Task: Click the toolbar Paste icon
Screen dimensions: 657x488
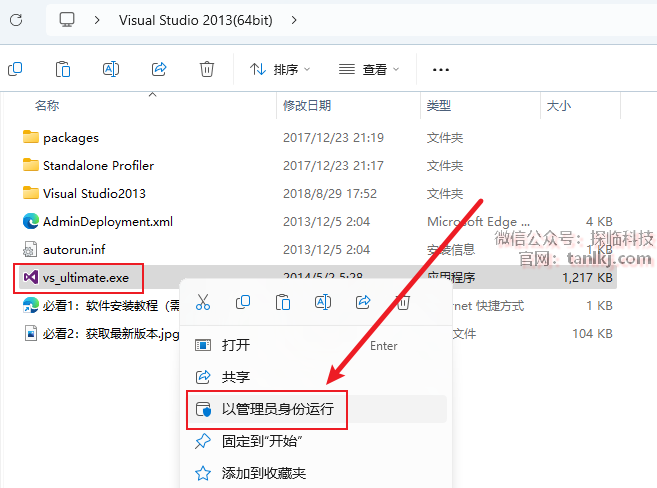Action: point(63,69)
